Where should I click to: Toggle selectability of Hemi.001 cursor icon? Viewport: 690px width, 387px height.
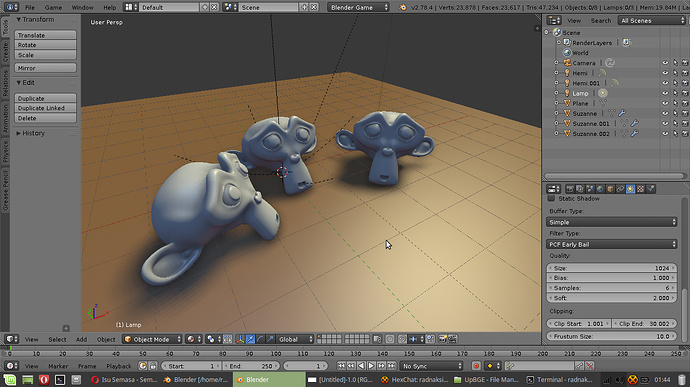click(675, 83)
